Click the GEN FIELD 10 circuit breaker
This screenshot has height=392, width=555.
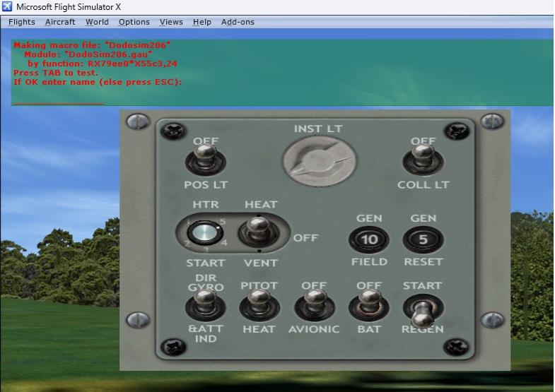[x=369, y=239]
